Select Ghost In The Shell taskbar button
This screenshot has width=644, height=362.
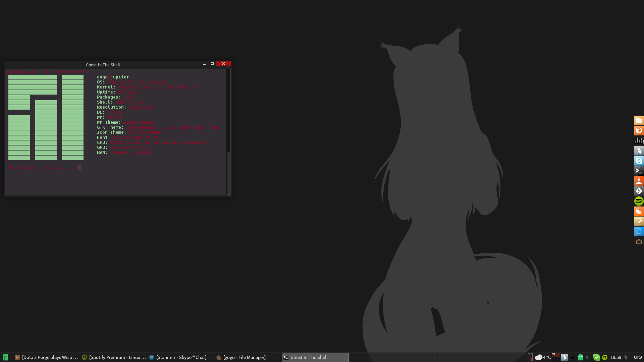(x=315, y=357)
